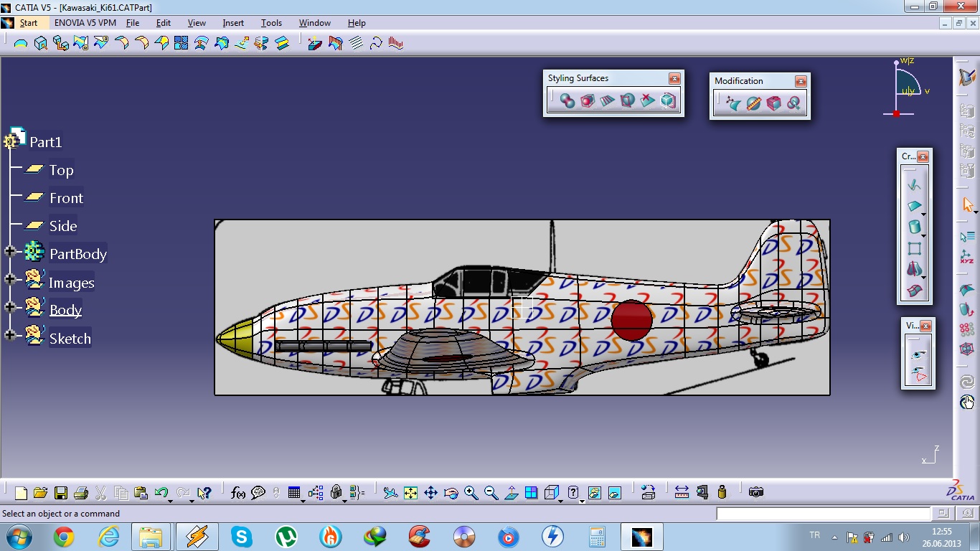Click the Print icon in bottom toolbar
The width and height of the screenshot is (980, 551).
80,493
